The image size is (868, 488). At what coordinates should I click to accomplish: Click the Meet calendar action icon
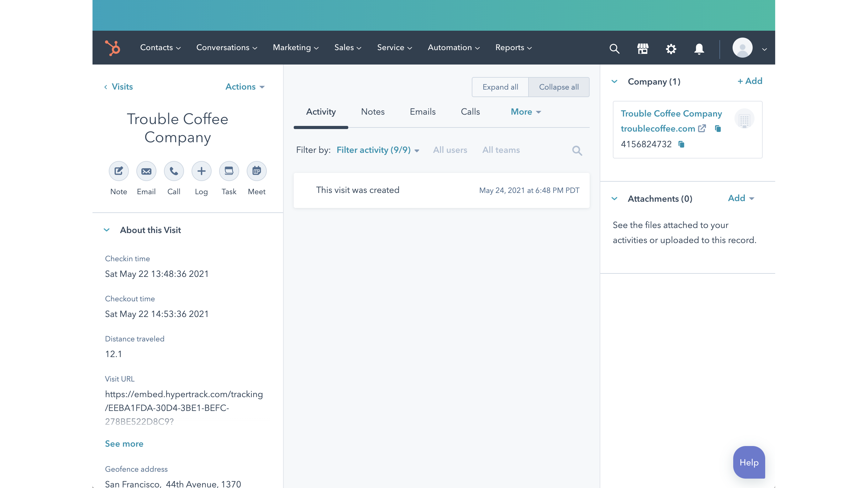point(257,171)
